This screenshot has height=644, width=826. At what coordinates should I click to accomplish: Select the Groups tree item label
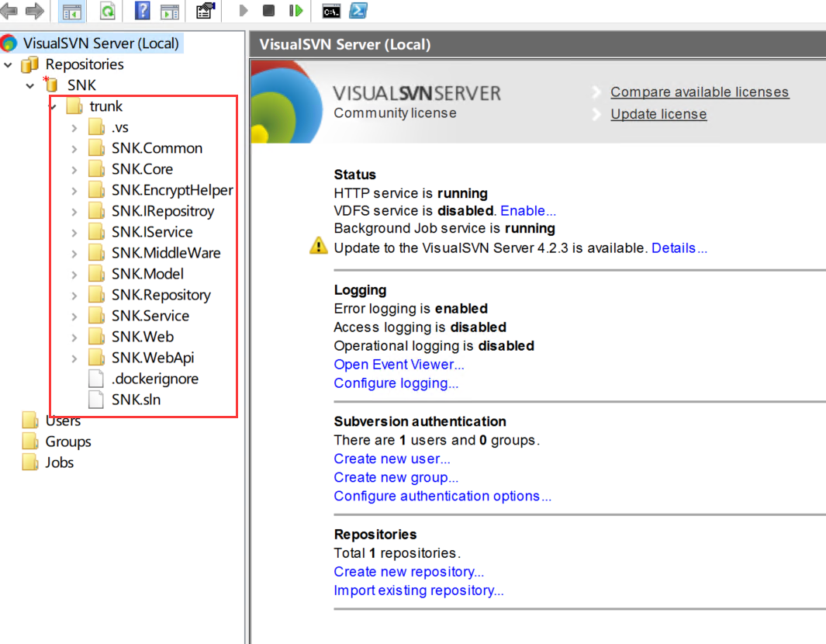(x=68, y=441)
